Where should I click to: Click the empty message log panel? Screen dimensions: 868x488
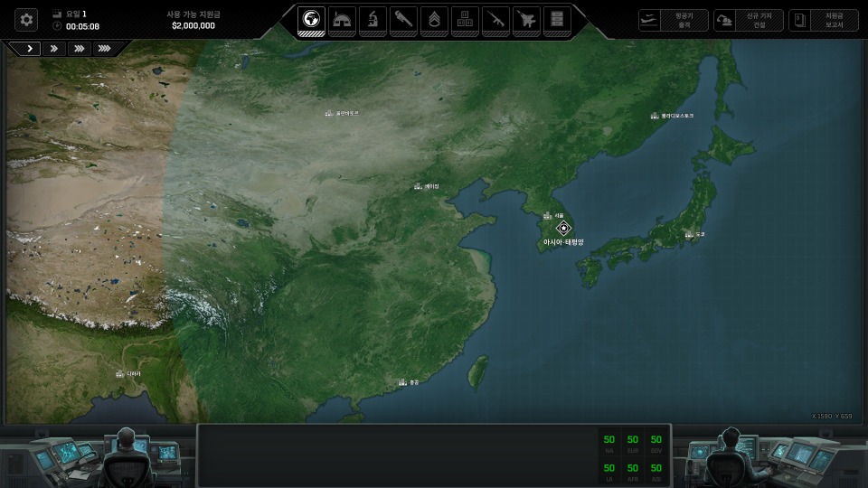397,456
